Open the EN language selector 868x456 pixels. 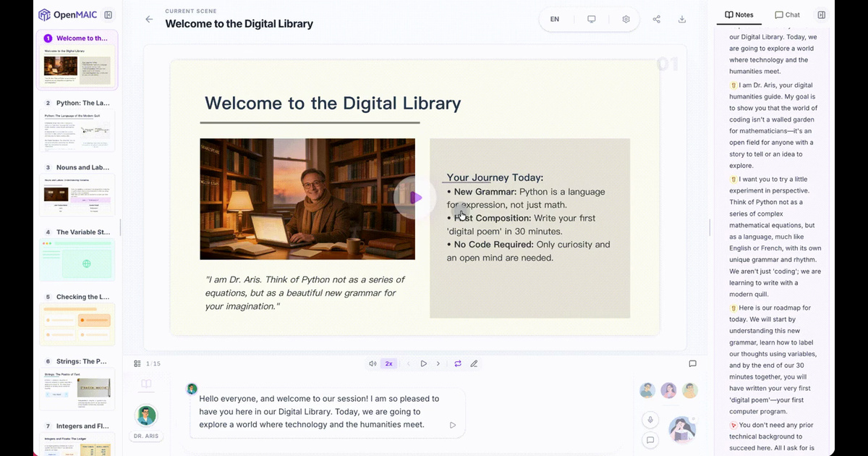pos(555,20)
